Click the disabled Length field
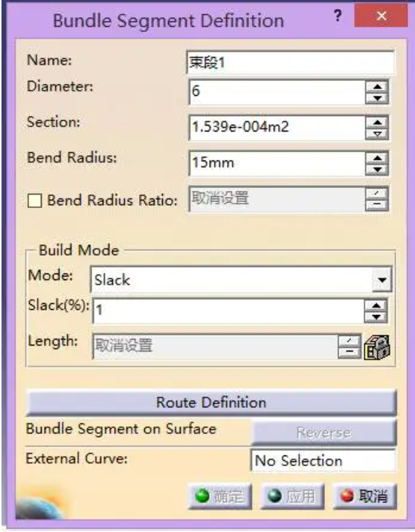Image resolution: width=415 pixels, height=532 pixels. [216, 346]
